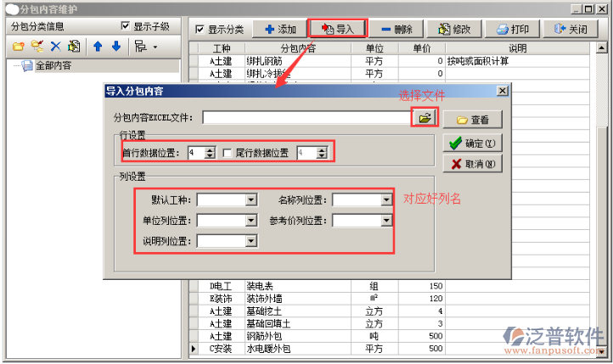Select the 装电表 row cell
The image size is (613, 364).
(298, 286)
